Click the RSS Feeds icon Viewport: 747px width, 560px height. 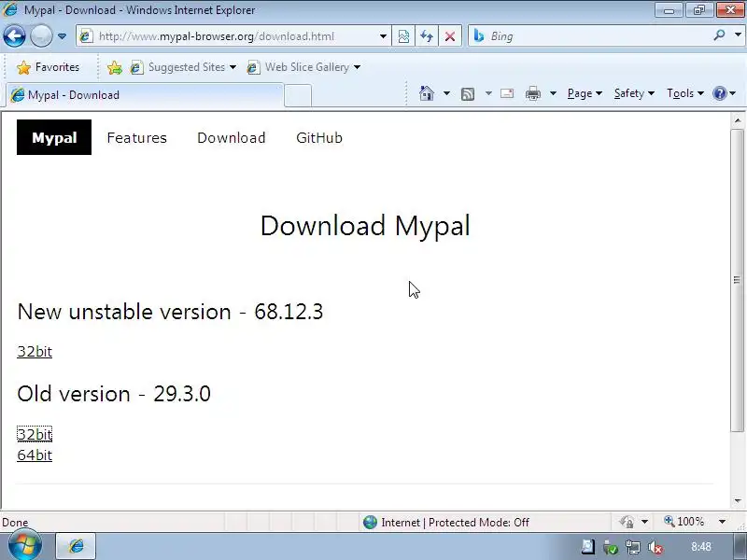[468, 94]
